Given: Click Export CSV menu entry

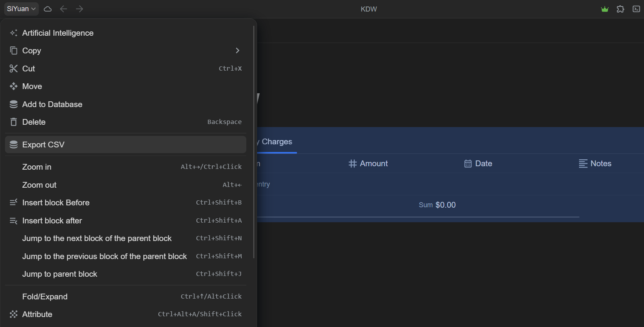Looking at the screenshot, I should [x=43, y=145].
